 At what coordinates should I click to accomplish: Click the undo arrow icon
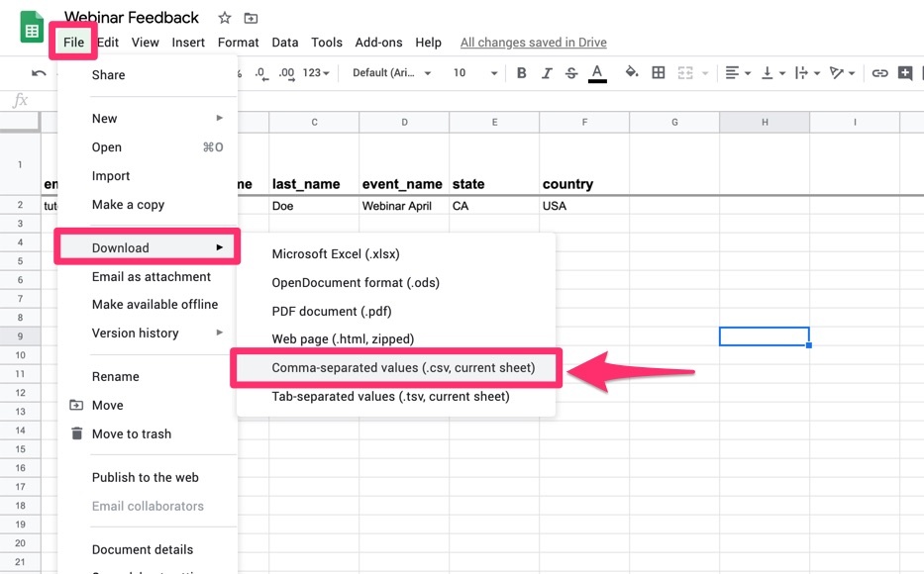tap(39, 73)
